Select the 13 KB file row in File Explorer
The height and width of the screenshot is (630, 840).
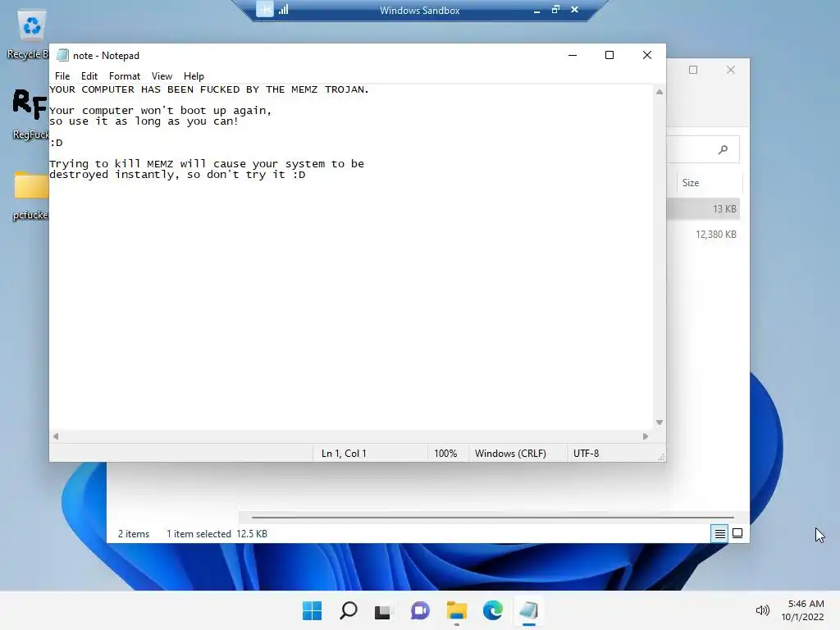703,209
